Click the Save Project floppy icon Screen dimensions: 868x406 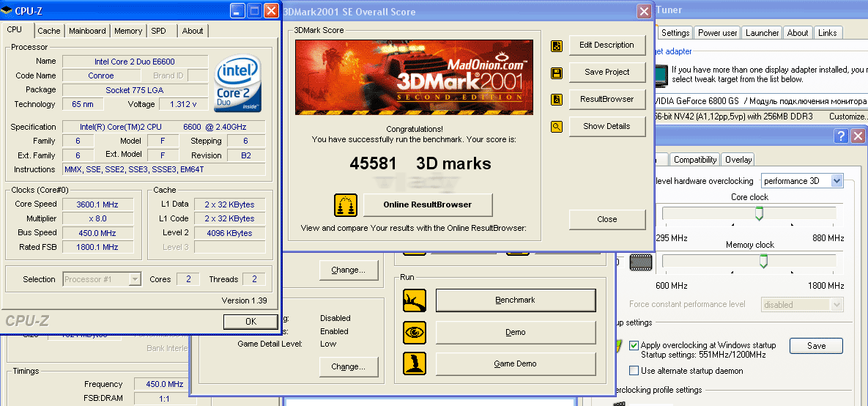point(557,73)
